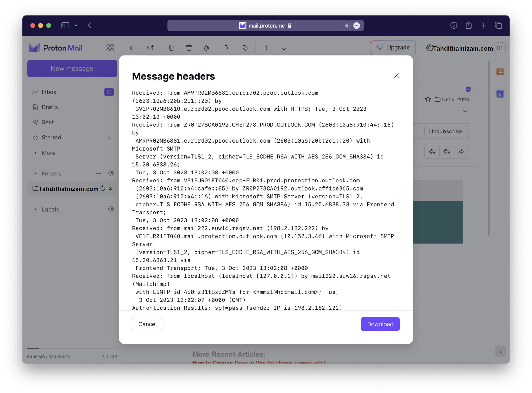Image resolution: width=532 pixels, height=393 pixels.
Task: Open the Starred folder
Action: (72, 137)
